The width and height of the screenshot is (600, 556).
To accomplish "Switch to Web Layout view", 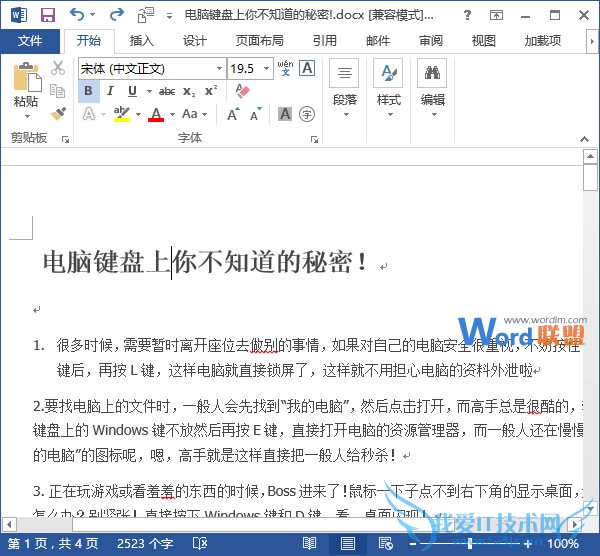I will (x=385, y=543).
